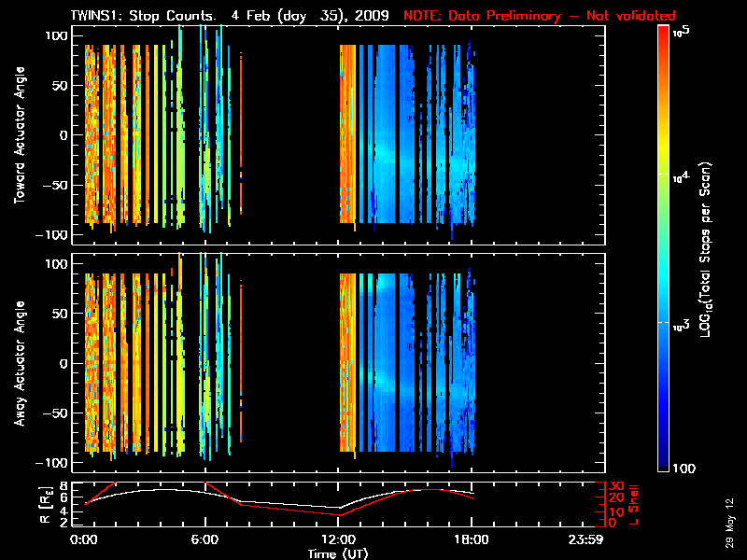Click the '0:00' time tick label
Screen dimensions: 747x560
point(85,539)
